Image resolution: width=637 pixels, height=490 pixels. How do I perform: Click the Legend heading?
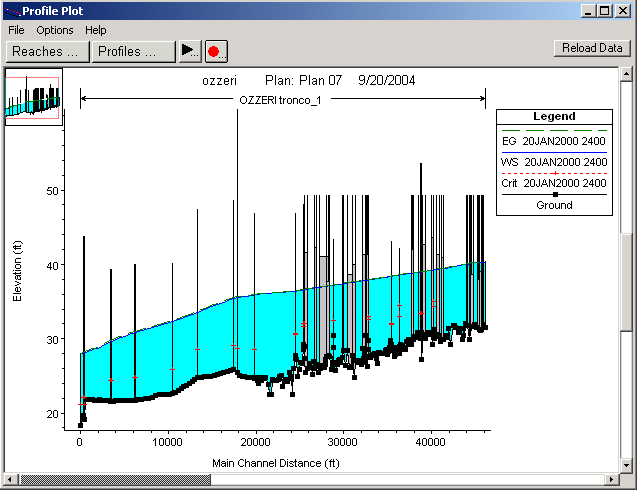point(554,116)
